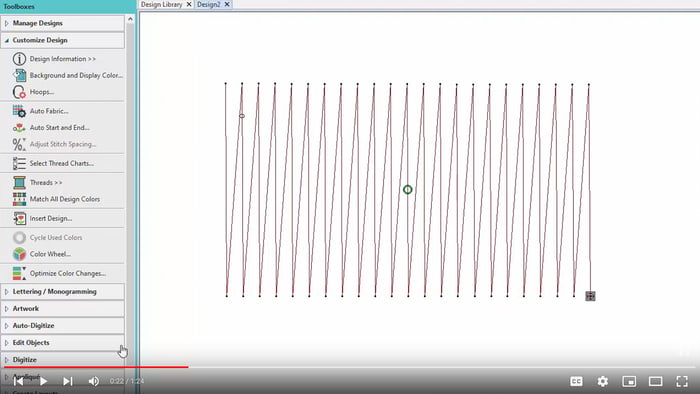
Task: Click Optimize Color Changes icon
Action: (19, 273)
